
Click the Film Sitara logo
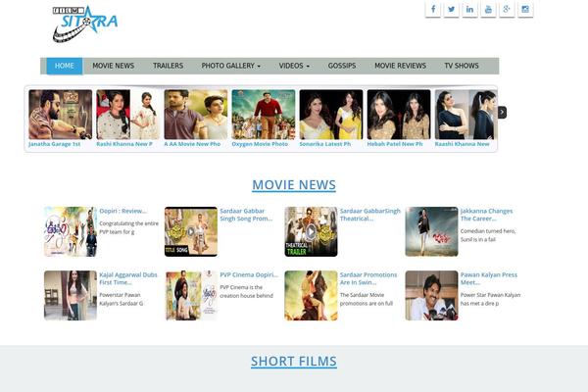pos(84,24)
